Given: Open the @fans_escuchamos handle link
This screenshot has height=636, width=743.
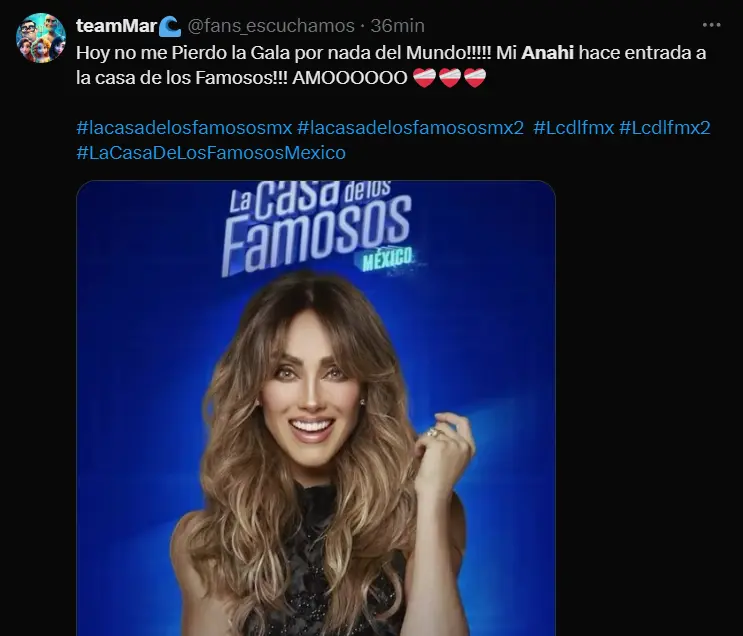Looking at the screenshot, I should (271, 26).
